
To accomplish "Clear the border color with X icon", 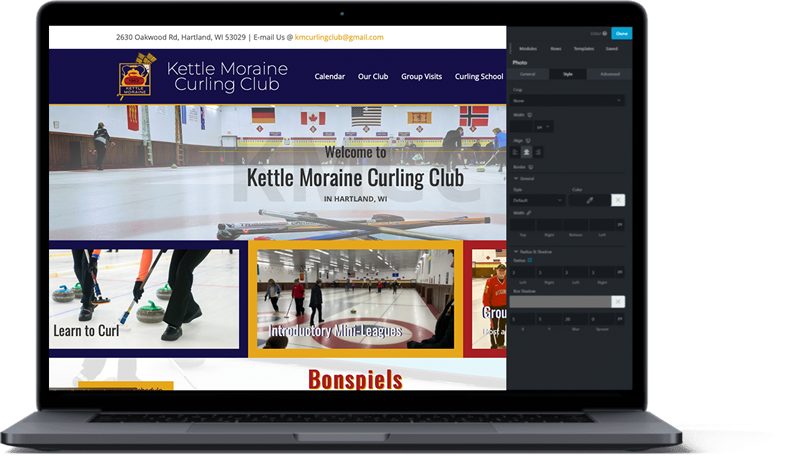I will (618, 200).
